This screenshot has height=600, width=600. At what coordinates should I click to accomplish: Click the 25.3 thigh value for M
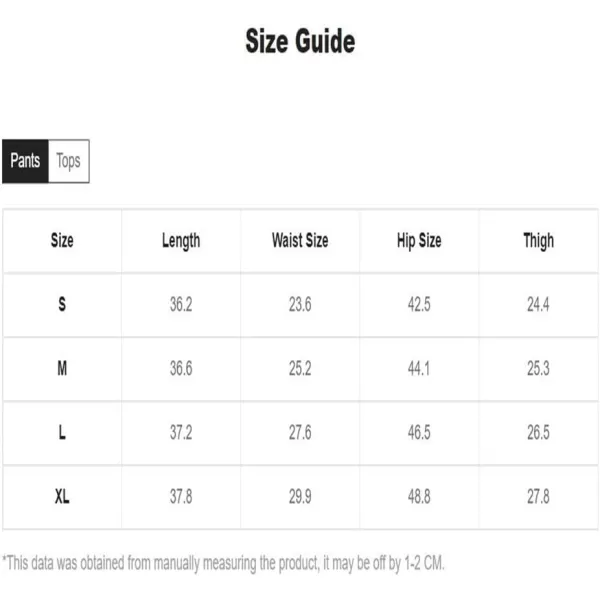click(538, 368)
